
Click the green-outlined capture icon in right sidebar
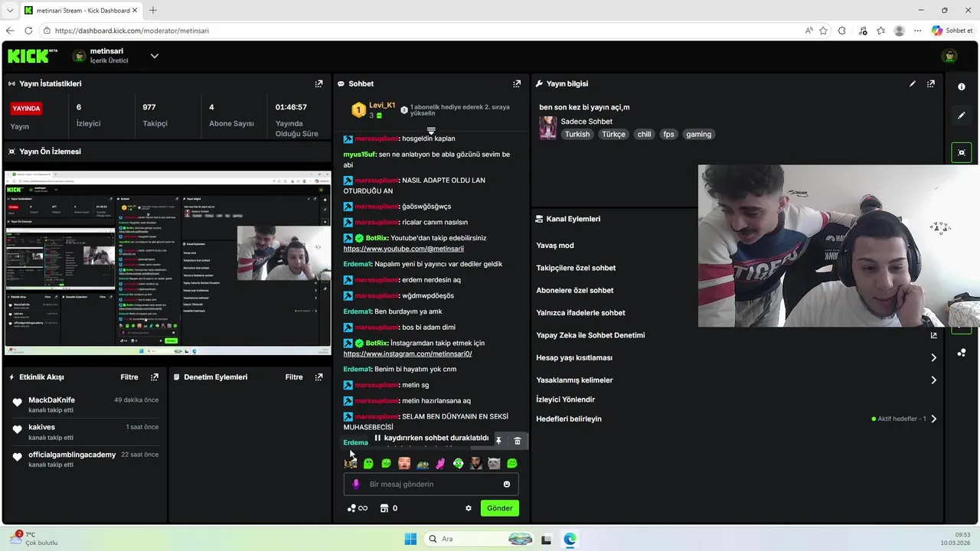coord(962,152)
